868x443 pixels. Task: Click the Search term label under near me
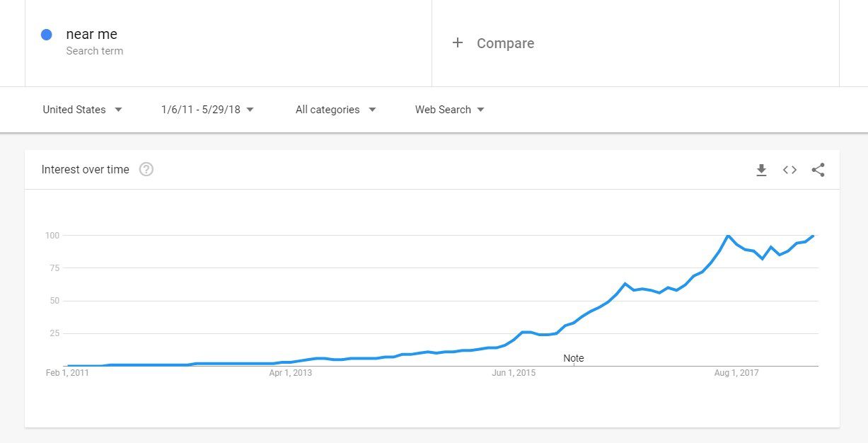(x=94, y=51)
